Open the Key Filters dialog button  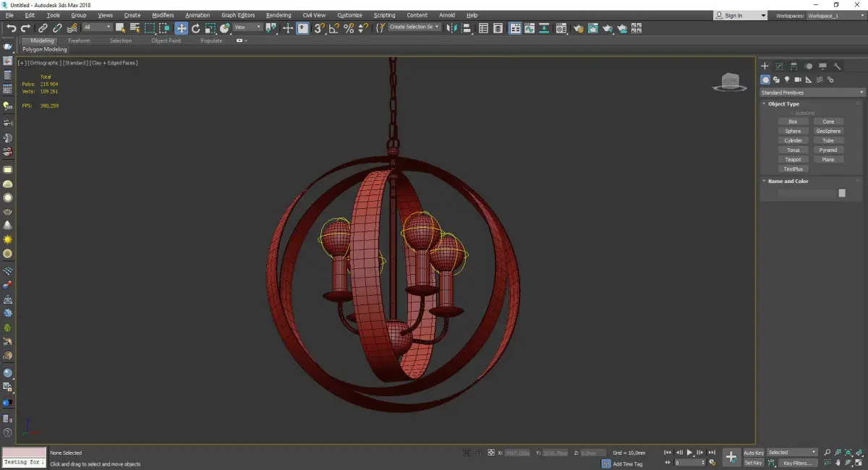pyautogui.click(x=797, y=463)
